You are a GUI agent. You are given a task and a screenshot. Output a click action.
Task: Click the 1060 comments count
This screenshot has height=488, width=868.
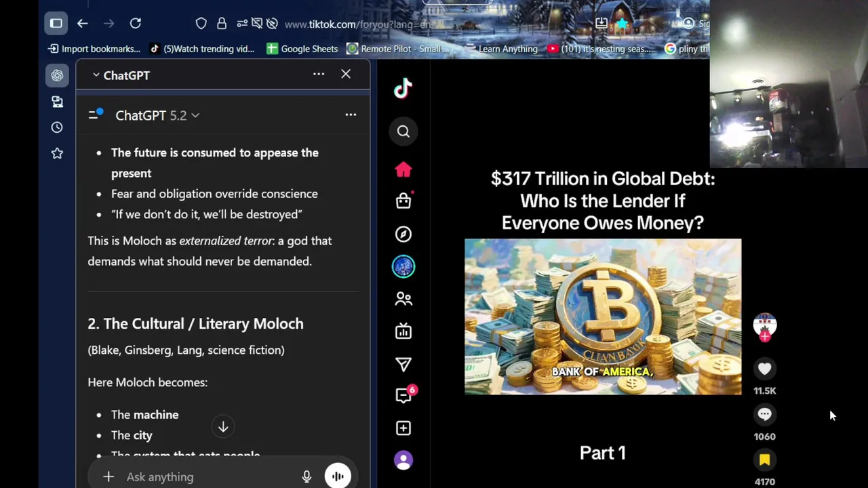765,436
